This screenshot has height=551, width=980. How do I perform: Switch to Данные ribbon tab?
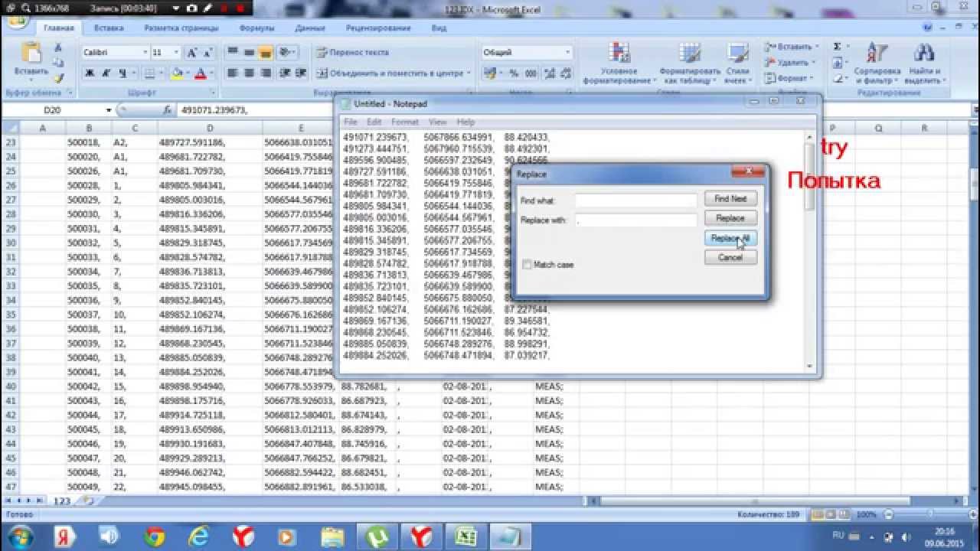pos(309,28)
